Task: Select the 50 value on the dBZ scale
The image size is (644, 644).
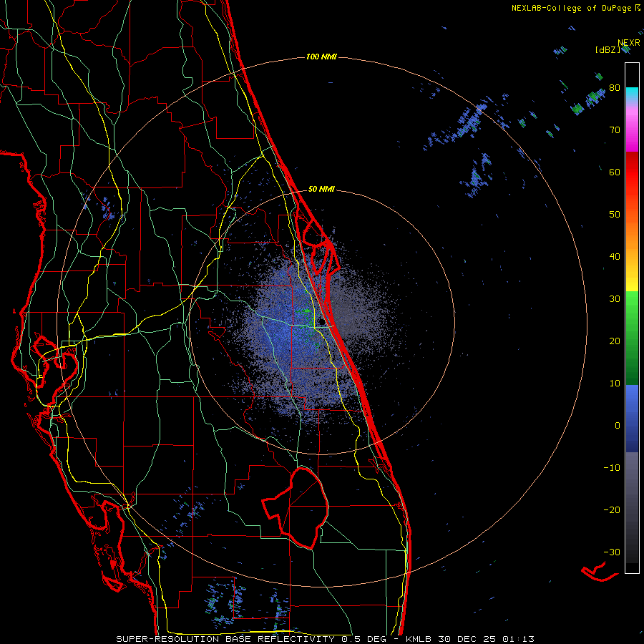Action: [x=615, y=215]
